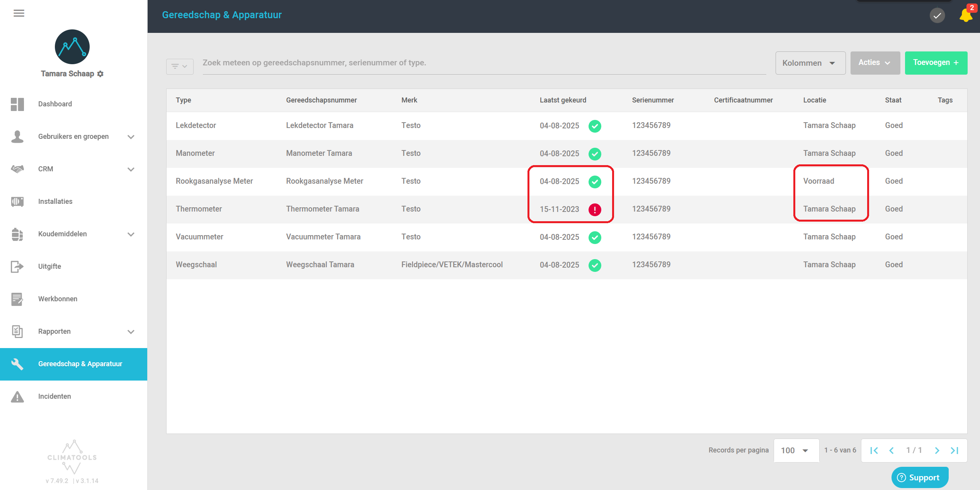Open the hamburger menu icon
980x490 pixels.
tap(19, 14)
